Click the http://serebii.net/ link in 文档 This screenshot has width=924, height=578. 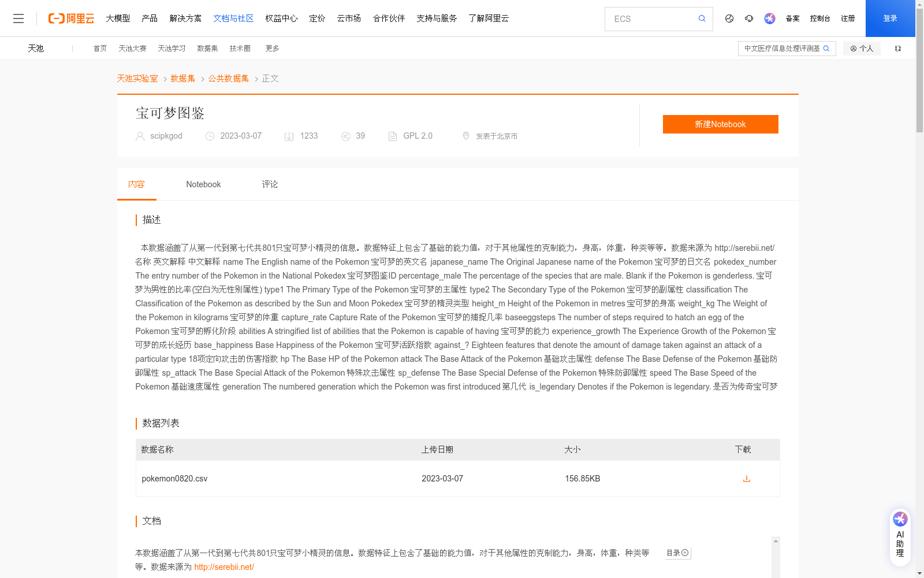tap(224, 567)
